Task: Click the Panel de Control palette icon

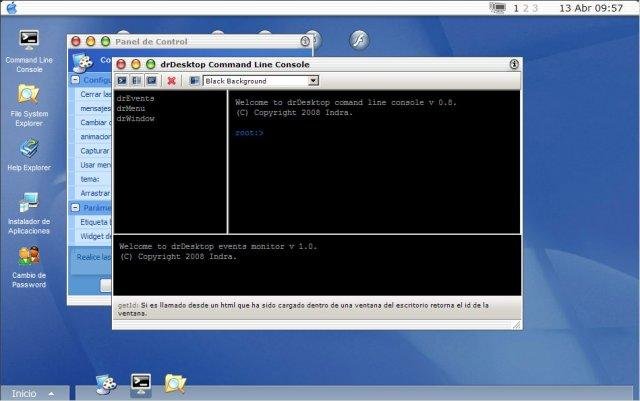Action: pos(83,62)
